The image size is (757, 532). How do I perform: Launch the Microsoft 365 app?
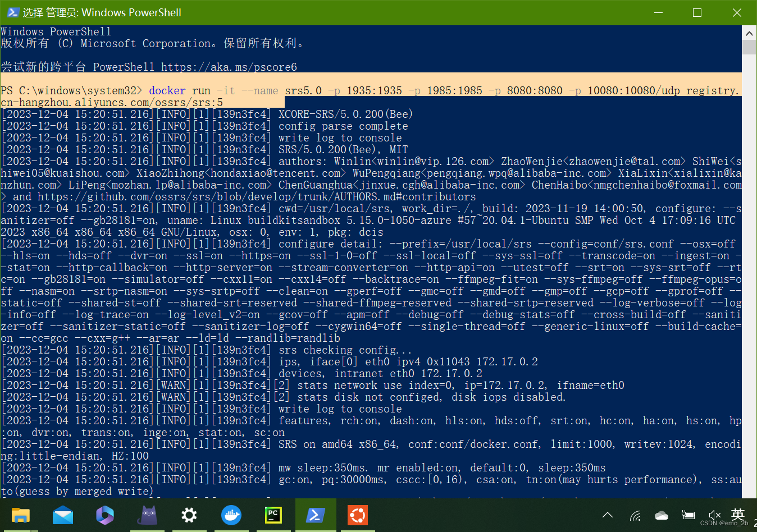104,515
